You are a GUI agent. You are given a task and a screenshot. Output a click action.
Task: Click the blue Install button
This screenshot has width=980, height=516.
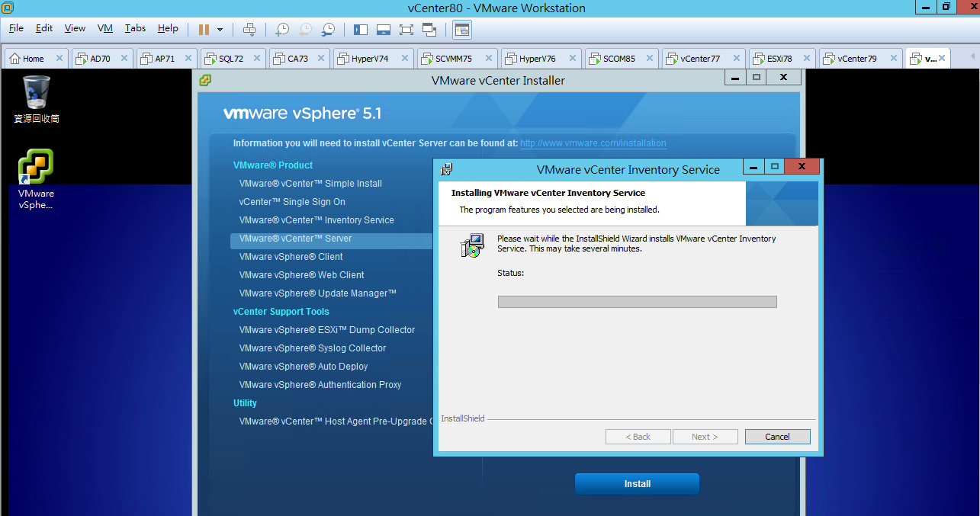(637, 484)
